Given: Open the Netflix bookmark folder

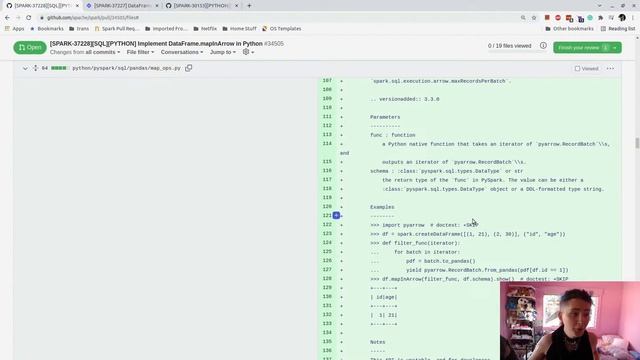Looking at the screenshot, I should coord(205,29).
